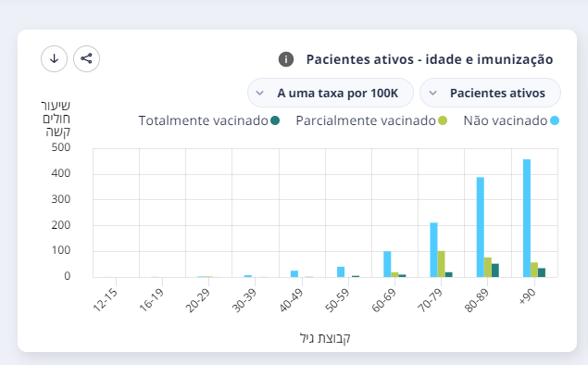This screenshot has height=365, width=588.
Task: Click the chart title 'Pacientes ativos - idade e imunização'
Action: 430,59
